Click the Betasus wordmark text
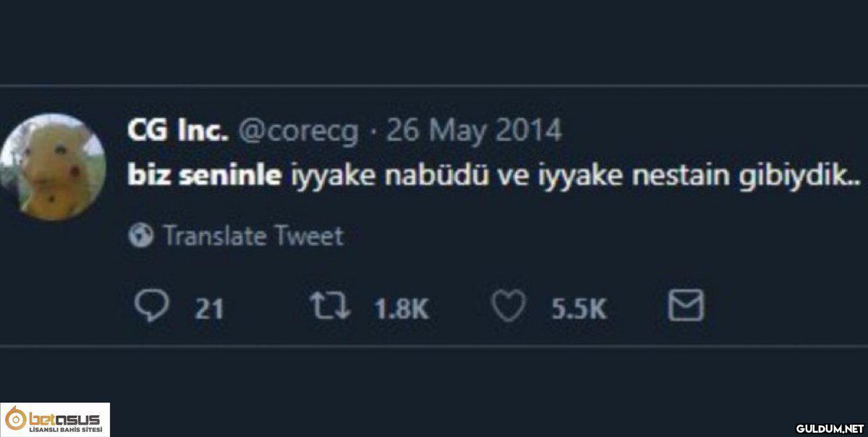The height and width of the screenshot is (437, 868). tap(64, 417)
